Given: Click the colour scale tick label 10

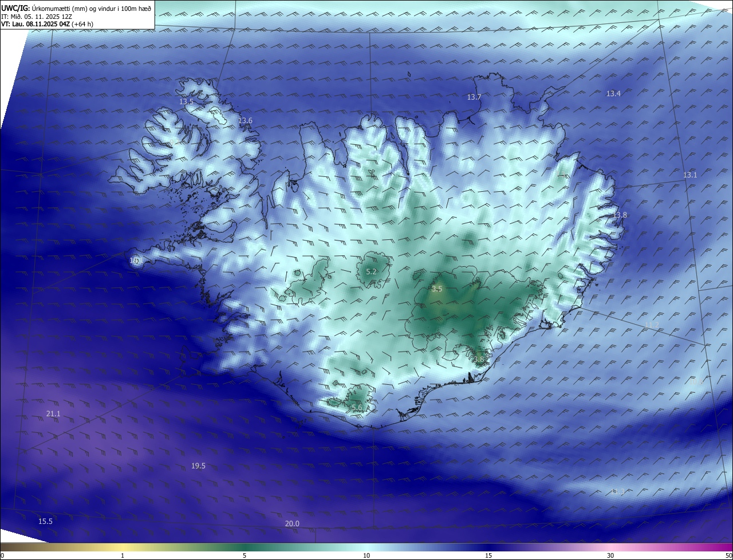Looking at the screenshot, I should pyautogui.click(x=366, y=555).
